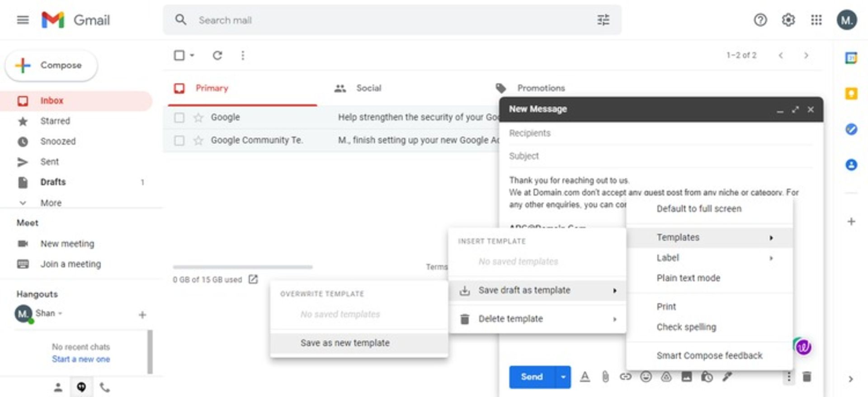
Task: Click the storage usage progress bar
Action: click(x=242, y=267)
